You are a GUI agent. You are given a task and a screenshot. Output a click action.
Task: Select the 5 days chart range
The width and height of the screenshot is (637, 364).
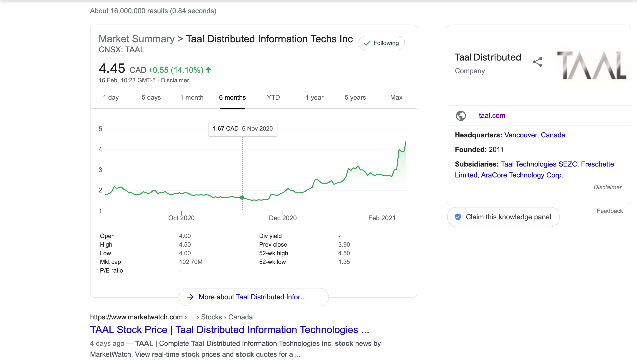pyautogui.click(x=151, y=97)
